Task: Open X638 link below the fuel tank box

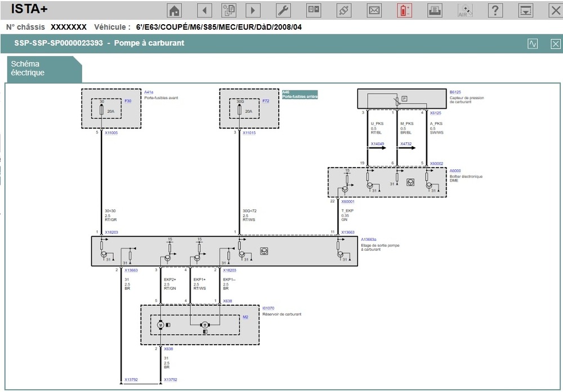Action: tap(168, 349)
